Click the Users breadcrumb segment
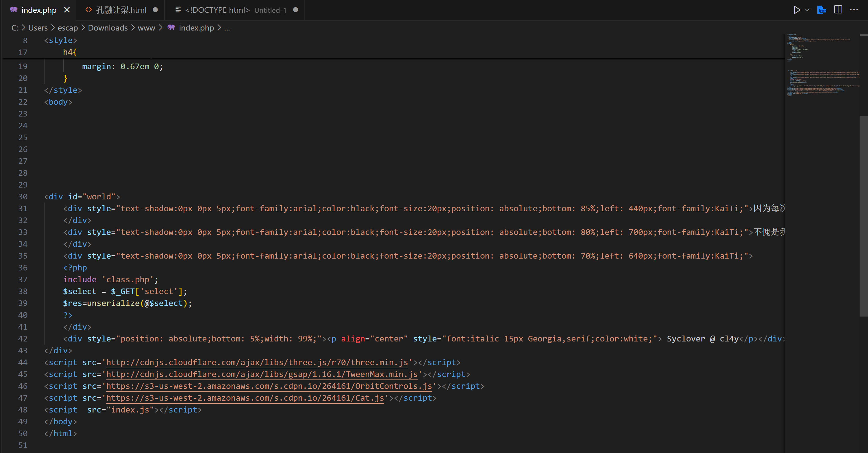Viewport: 868px width, 453px height. coord(38,28)
